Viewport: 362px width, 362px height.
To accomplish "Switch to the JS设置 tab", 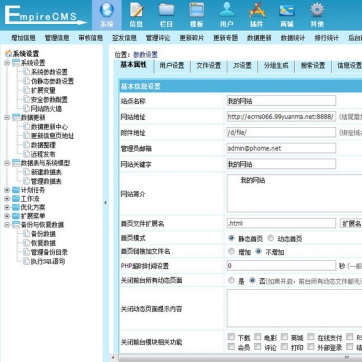I will (242, 66).
